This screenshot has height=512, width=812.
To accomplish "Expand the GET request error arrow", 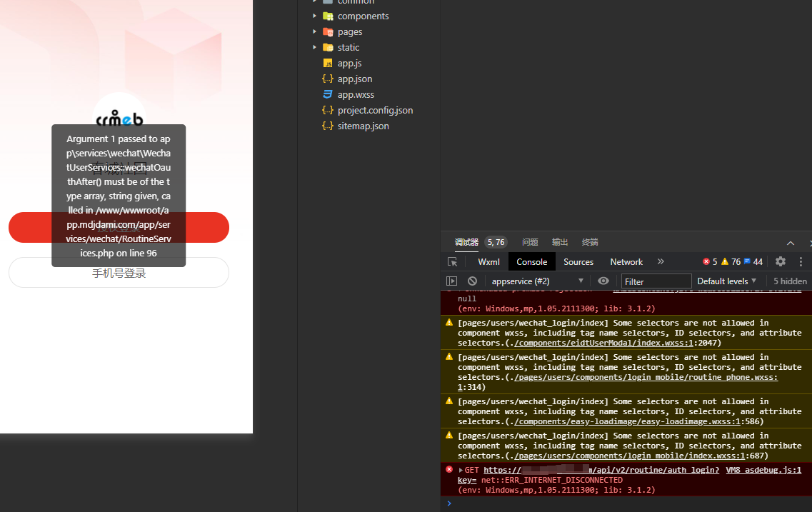I will coord(461,470).
